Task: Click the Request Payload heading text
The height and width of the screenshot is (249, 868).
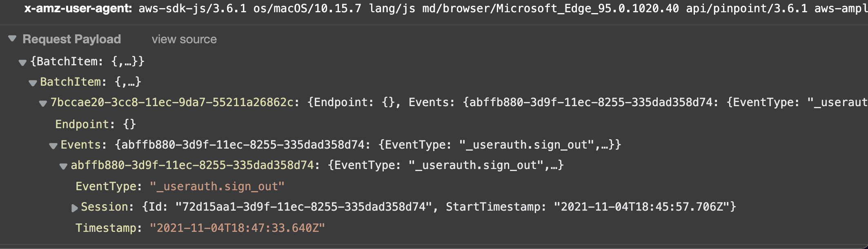Action: point(72,39)
